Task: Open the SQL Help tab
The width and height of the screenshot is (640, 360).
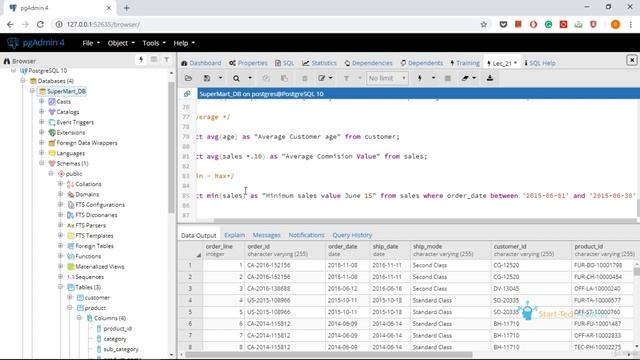Action: [x=540, y=63]
